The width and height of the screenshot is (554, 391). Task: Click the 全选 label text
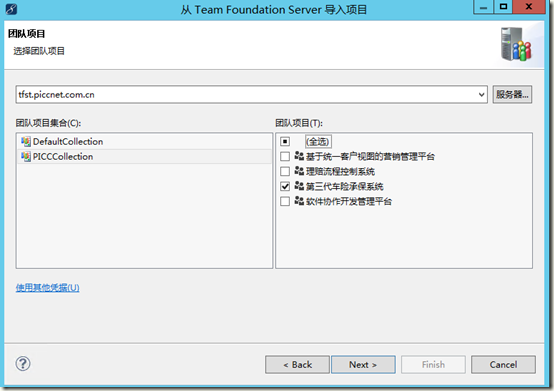318,142
